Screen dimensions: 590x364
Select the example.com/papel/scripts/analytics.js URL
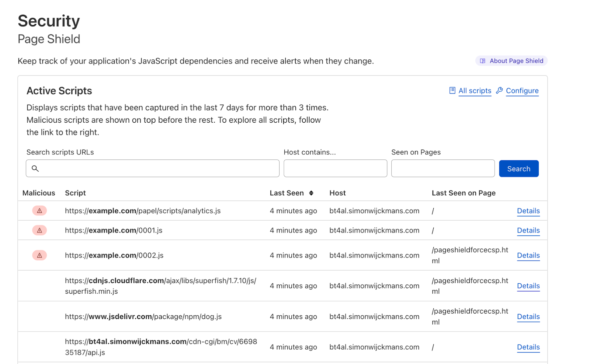click(x=143, y=211)
